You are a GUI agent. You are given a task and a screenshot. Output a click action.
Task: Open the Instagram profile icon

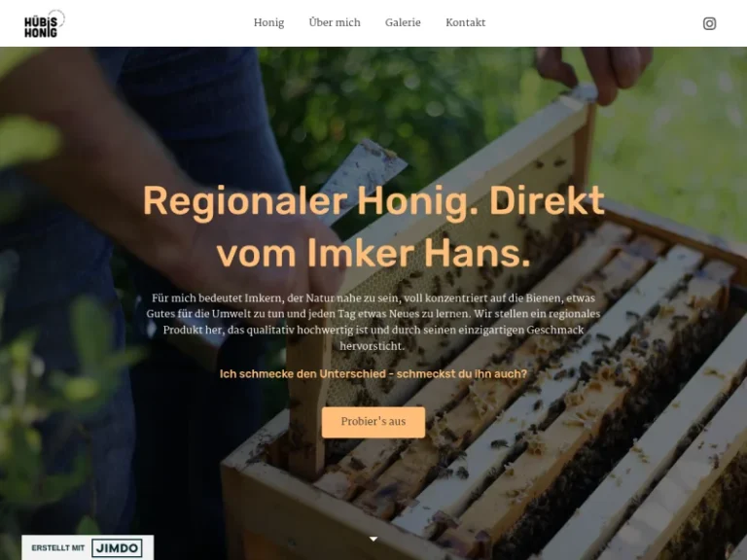709,23
